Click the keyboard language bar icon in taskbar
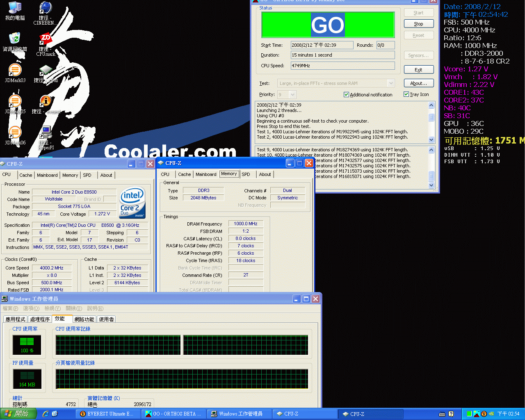The height and width of the screenshot is (420, 525). click(442, 414)
